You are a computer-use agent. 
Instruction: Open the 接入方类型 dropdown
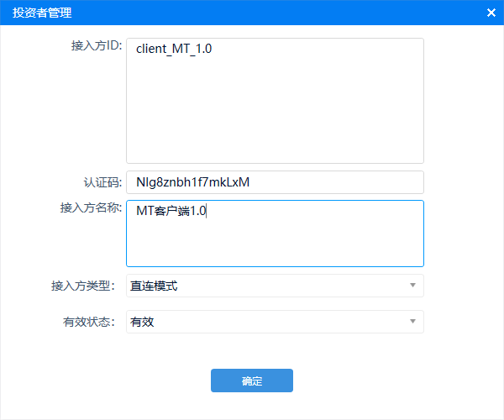point(275,286)
